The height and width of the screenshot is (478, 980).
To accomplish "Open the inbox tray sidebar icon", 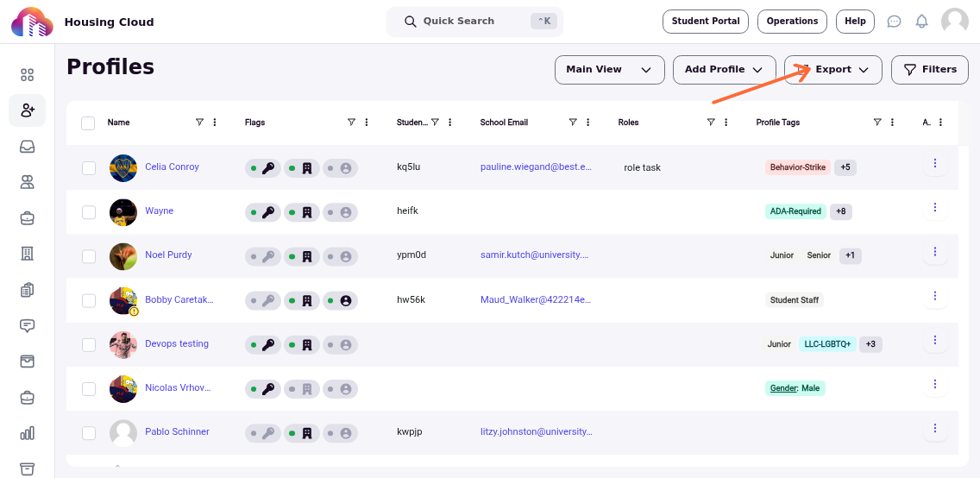I will click(x=27, y=147).
